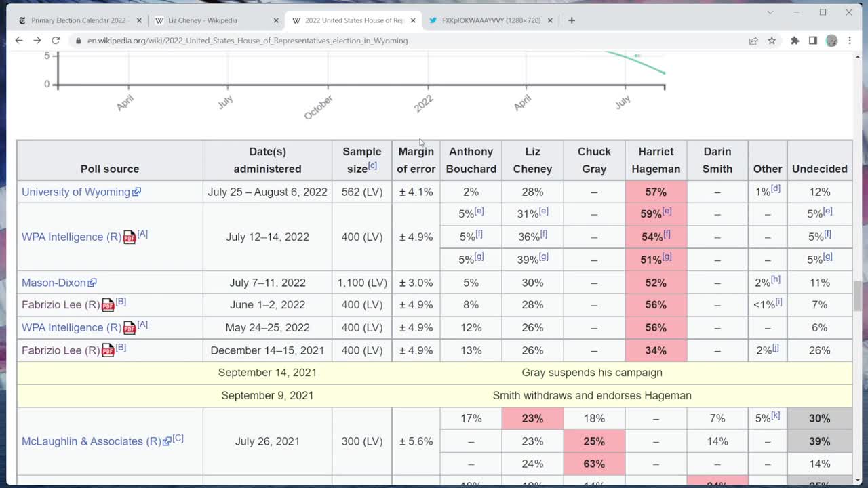The width and height of the screenshot is (868, 488).
Task: Open McLaughlin & Associates (R) link
Action: coord(96,441)
